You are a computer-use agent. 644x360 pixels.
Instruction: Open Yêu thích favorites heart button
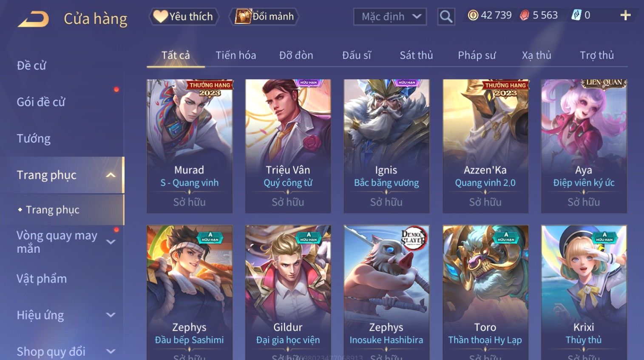pos(184,17)
